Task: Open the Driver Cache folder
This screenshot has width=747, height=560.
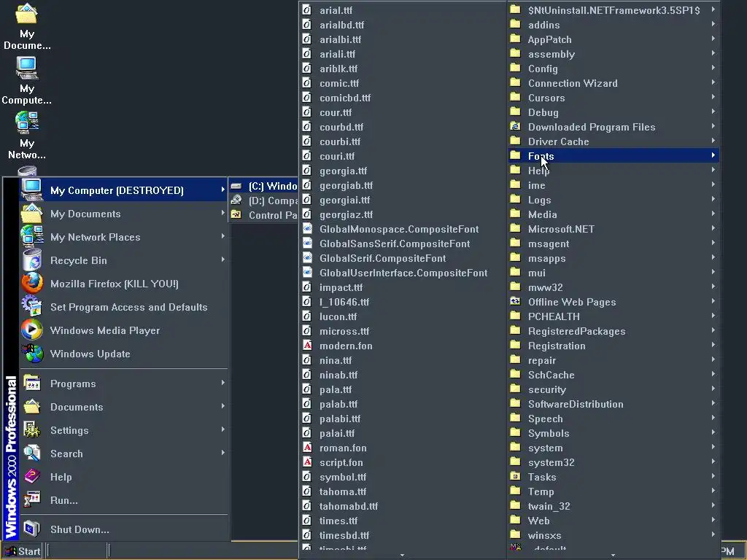Action: pos(614,141)
